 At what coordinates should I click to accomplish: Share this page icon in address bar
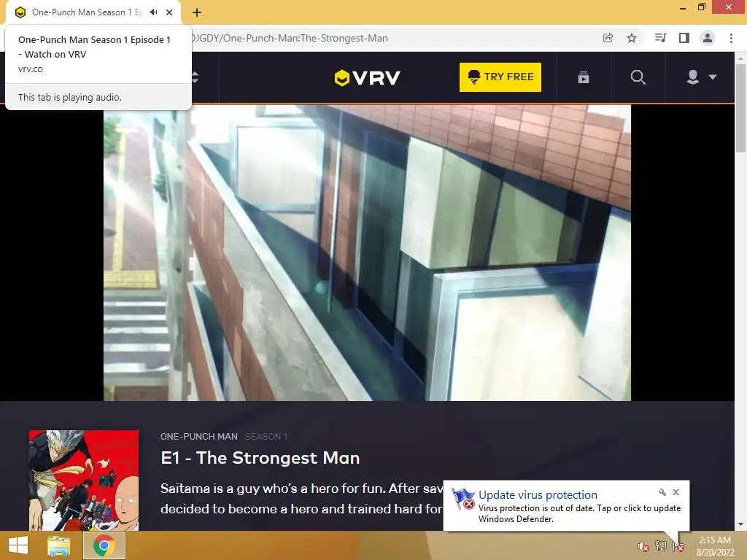coord(608,38)
